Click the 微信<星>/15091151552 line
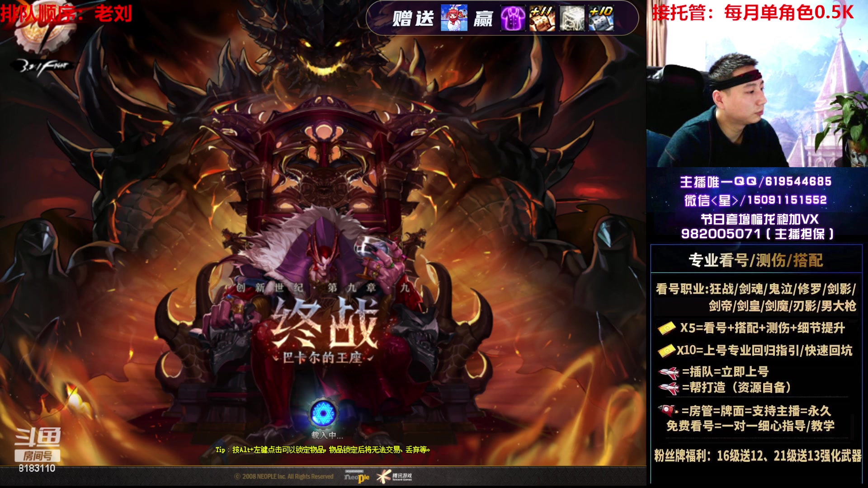This screenshot has width=868, height=488. pyautogui.click(x=755, y=200)
